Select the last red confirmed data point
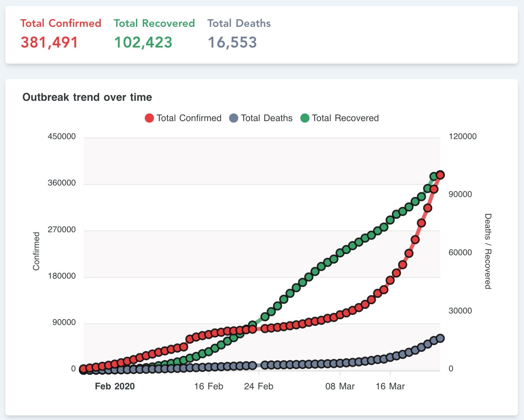The width and height of the screenshot is (524, 420). click(440, 175)
